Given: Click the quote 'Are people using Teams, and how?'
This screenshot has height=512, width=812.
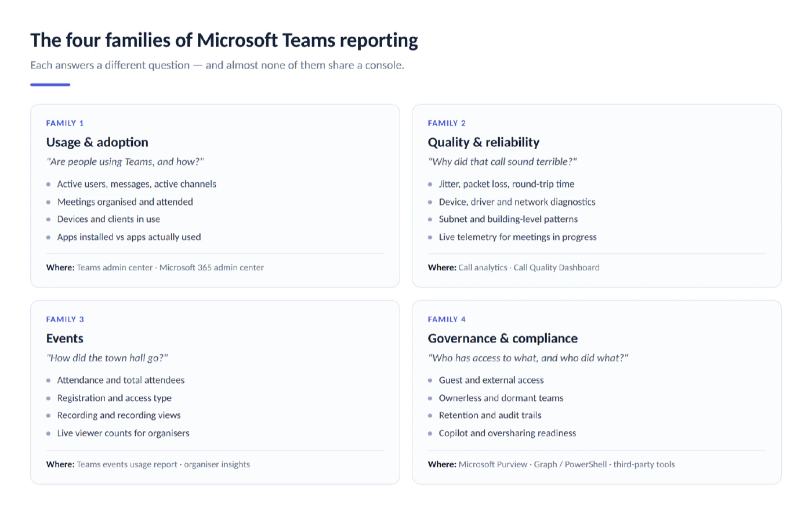Looking at the screenshot, I should coord(125,162).
